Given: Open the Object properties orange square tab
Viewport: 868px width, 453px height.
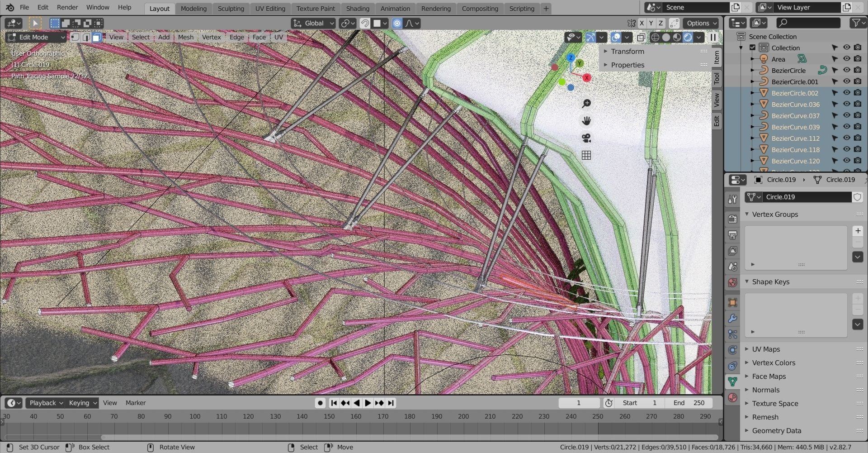Looking at the screenshot, I should click(x=732, y=302).
